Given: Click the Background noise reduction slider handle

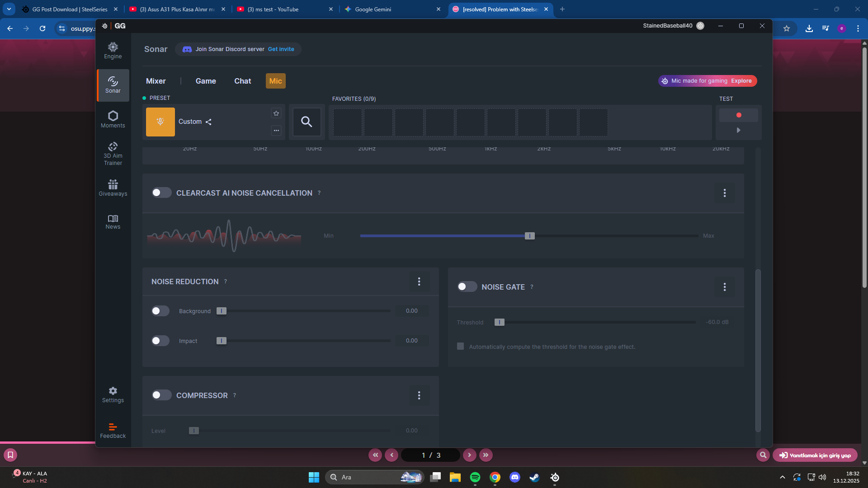Looking at the screenshot, I should pyautogui.click(x=222, y=311).
